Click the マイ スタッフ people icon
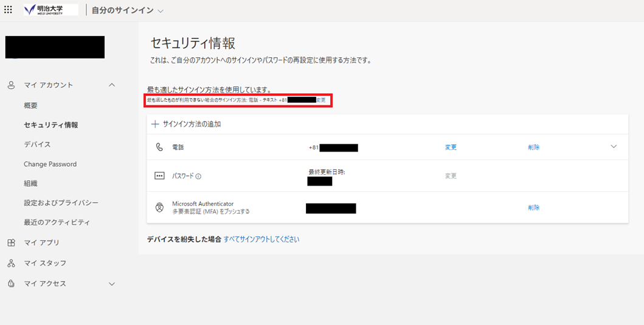The height and width of the screenshot is (325, 644). tap(11, 264)
